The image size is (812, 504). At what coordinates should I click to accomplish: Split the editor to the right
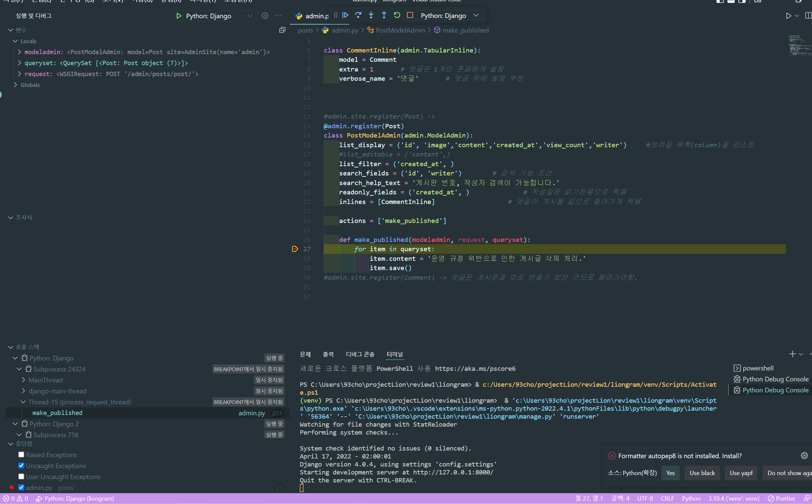pyautogui.click(x=808, y=16)
